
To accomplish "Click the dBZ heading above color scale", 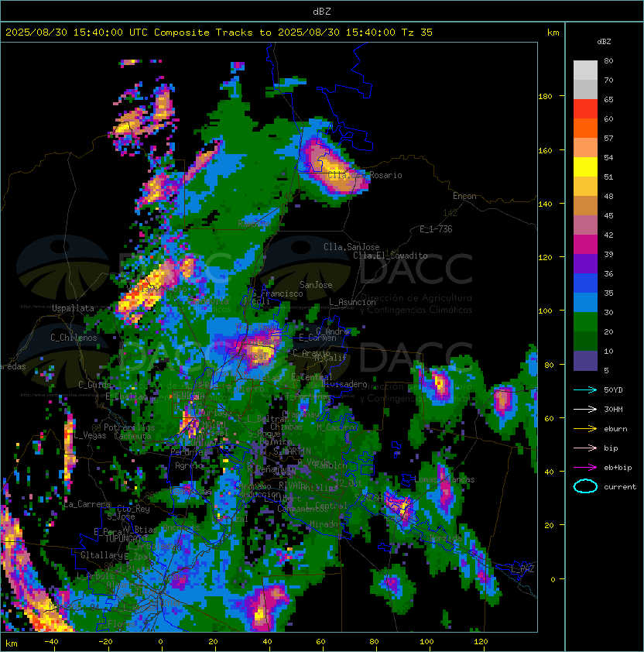I will [604, 42].
